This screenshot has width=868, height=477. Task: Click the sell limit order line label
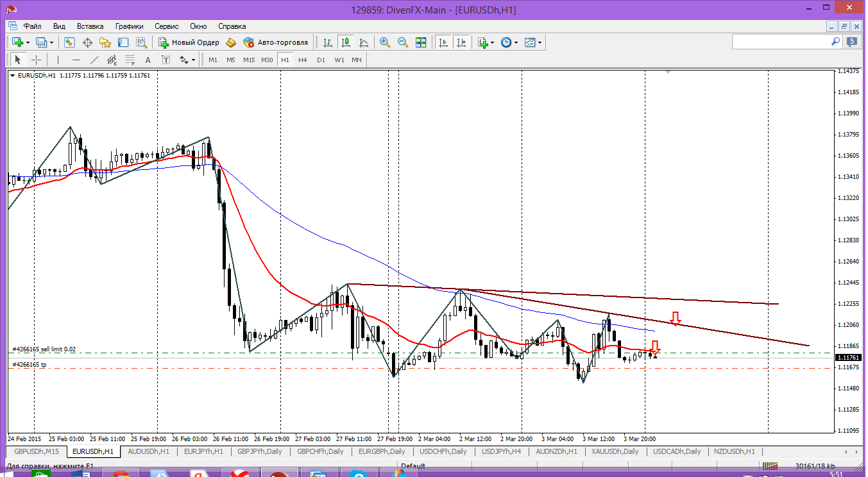pyautogui.click(x=44, y=349)
